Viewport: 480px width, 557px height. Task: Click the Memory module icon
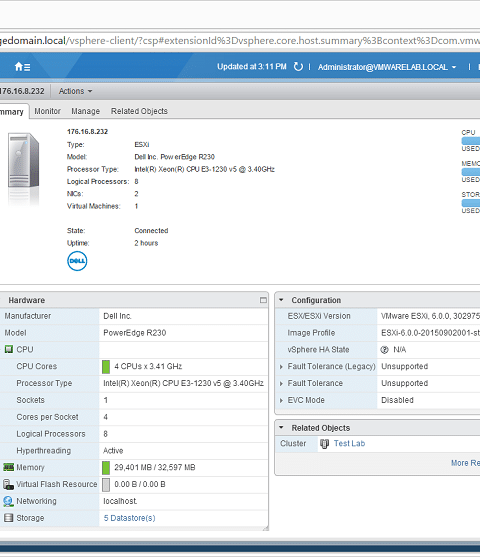[9, 467]
